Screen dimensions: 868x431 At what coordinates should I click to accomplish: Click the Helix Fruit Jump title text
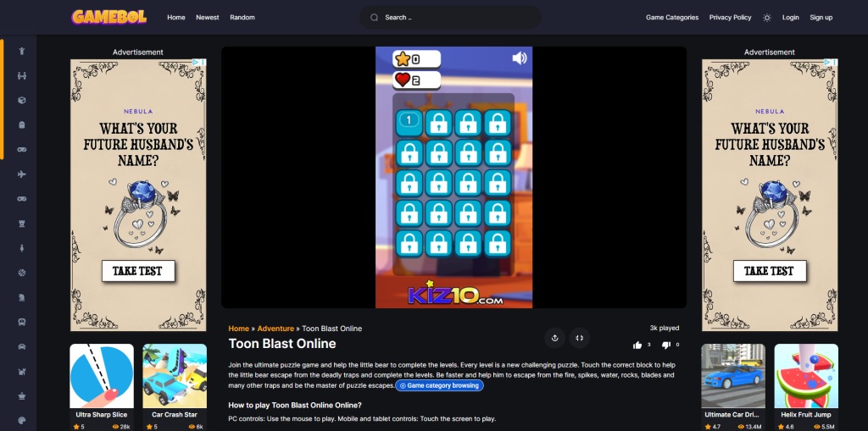(806, 414)
